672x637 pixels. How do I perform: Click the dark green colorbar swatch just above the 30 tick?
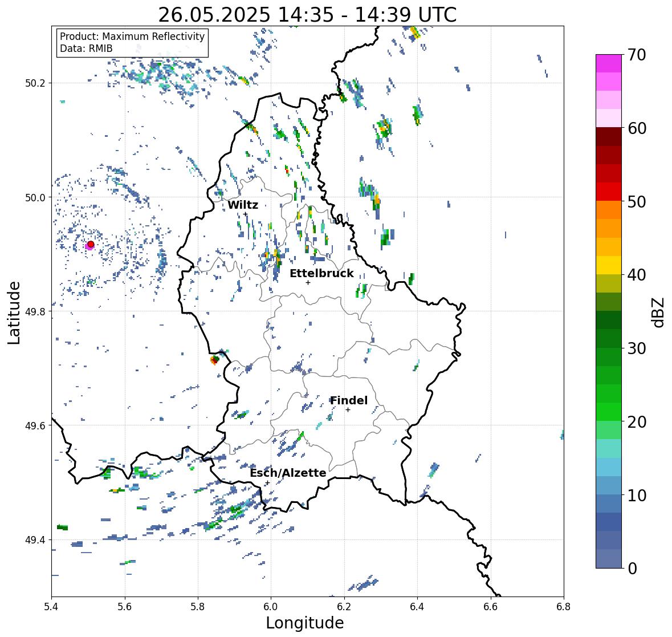click(609, 339)
